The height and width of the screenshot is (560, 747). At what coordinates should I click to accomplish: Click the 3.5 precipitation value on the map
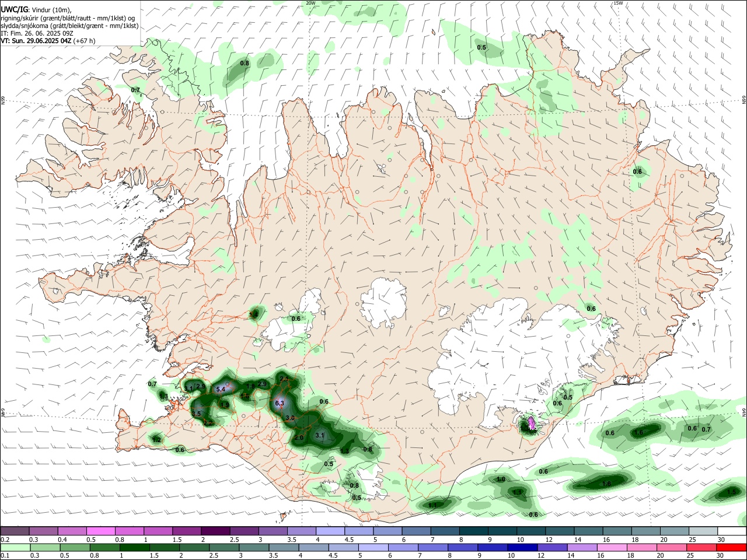click(x=196, y=414)
